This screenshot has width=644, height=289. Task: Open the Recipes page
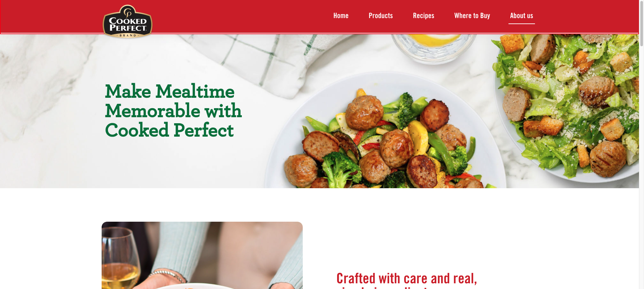pyautogui.click(x=423, y=16)
